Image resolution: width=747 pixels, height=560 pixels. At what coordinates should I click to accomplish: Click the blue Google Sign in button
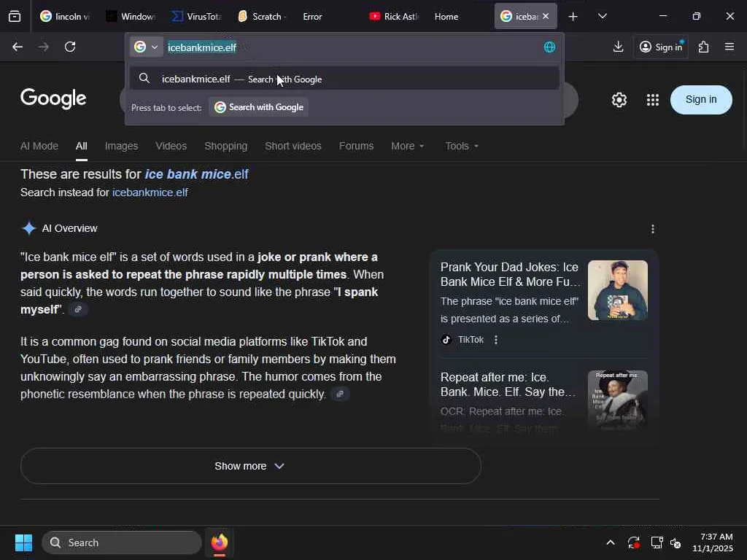(701, 99)
